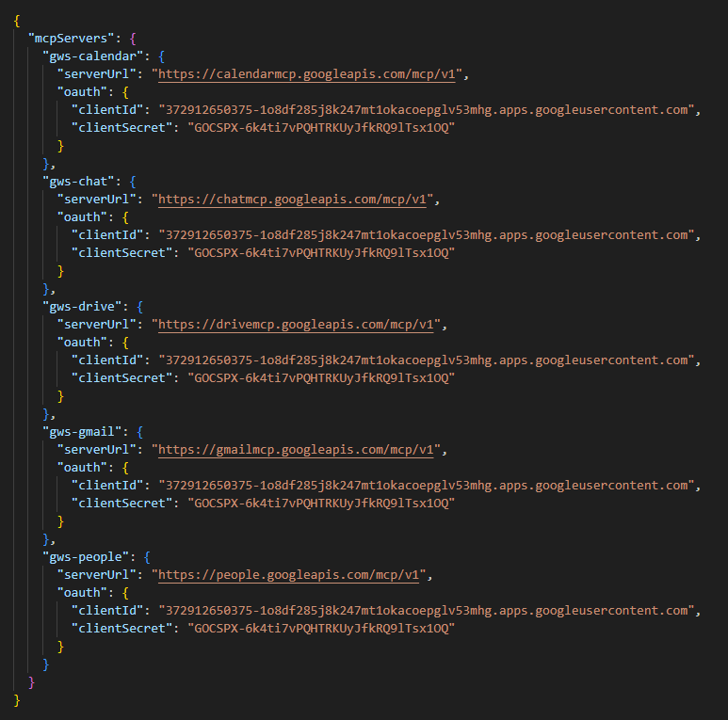Screen dimensions: 728x720
Task: Select the GOCSPX clientSecret value in gws-drive
Action: click(x=321, y=378)
